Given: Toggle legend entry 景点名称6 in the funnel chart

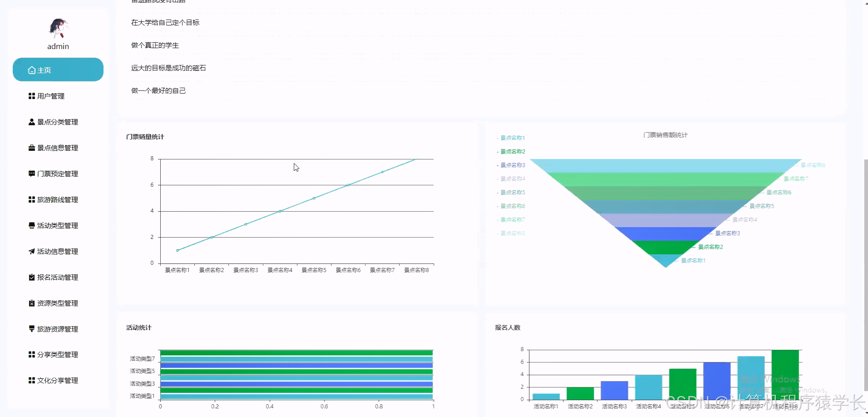Looking at the screenshot, I should point(511,206).
